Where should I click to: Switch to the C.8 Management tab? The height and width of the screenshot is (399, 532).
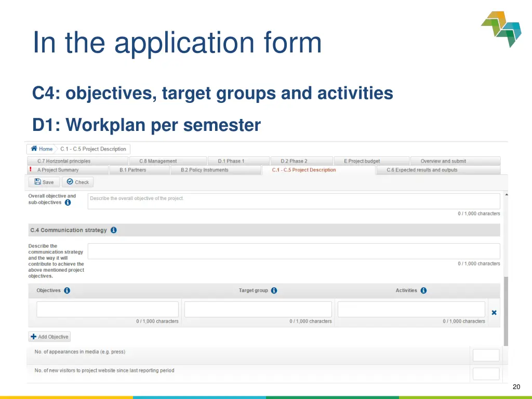168,161
